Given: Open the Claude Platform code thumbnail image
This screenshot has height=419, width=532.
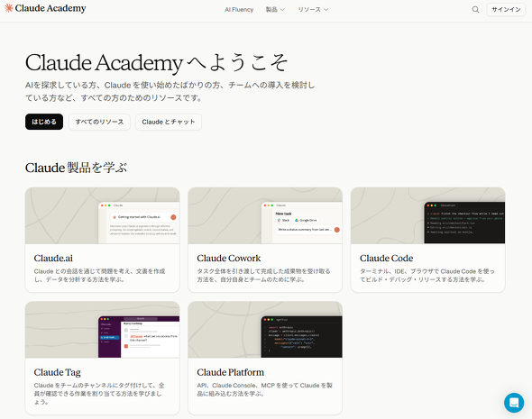Looking at the screenshot, I should pyautogui.click(x=265, y=330).
